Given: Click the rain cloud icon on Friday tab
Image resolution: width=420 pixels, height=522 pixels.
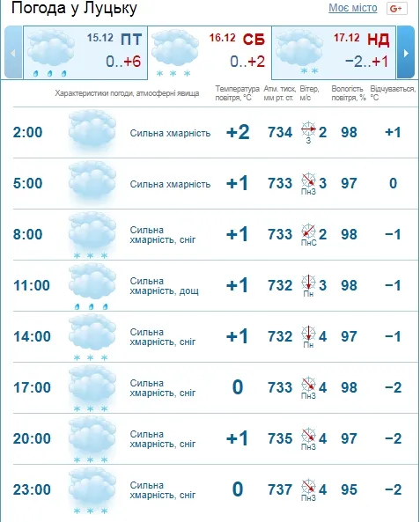Looking at the screenshot, I should (50, 54).
